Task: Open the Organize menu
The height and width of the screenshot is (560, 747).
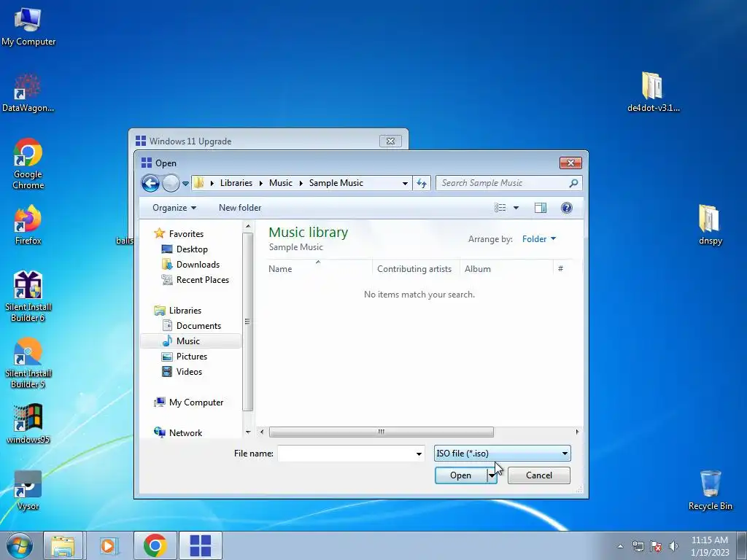Action: [174, 208]
